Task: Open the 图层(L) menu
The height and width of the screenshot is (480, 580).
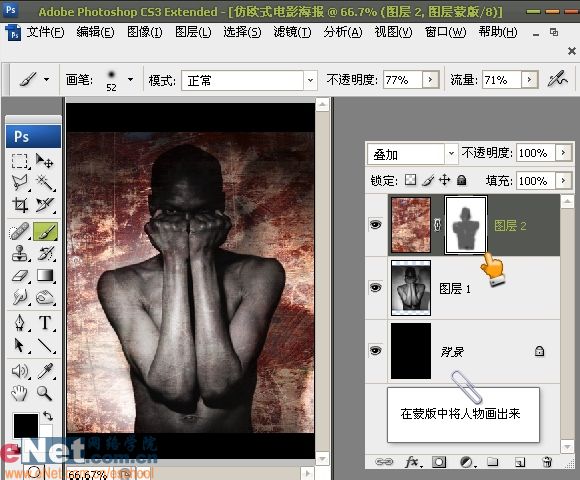Action: 193,32
